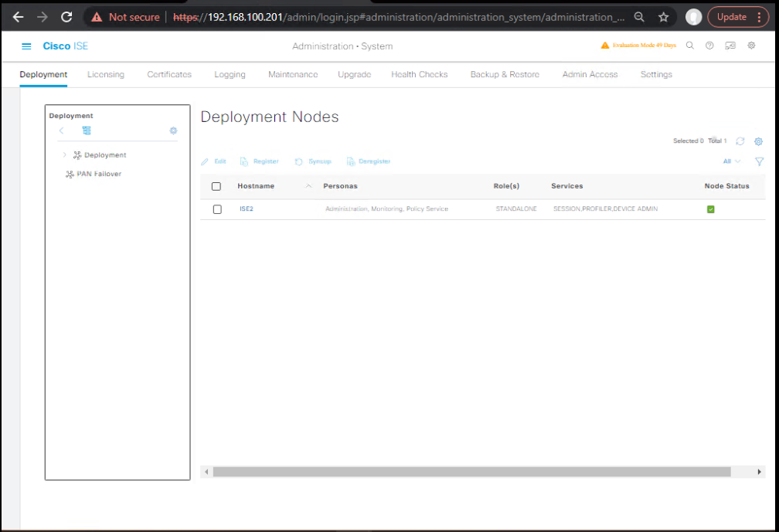The width and height of the screenshot is (779, 532).
Task: Click the Personas column header
Action: (340, 186)
